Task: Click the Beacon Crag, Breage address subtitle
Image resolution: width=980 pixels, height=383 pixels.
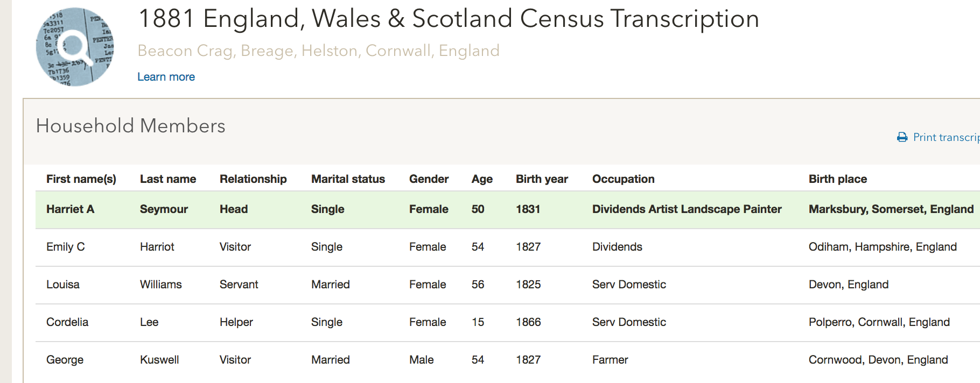Action: click(x=319, y=51)
